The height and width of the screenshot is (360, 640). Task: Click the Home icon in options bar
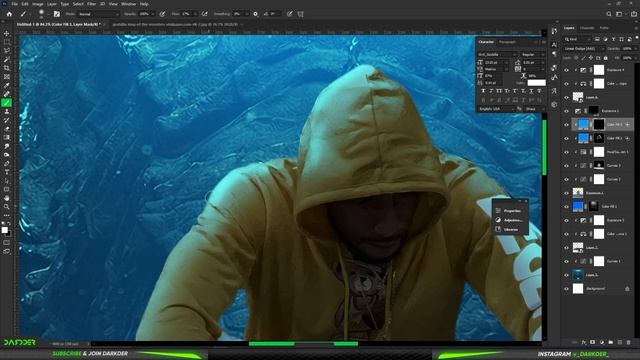click(9, 14)
